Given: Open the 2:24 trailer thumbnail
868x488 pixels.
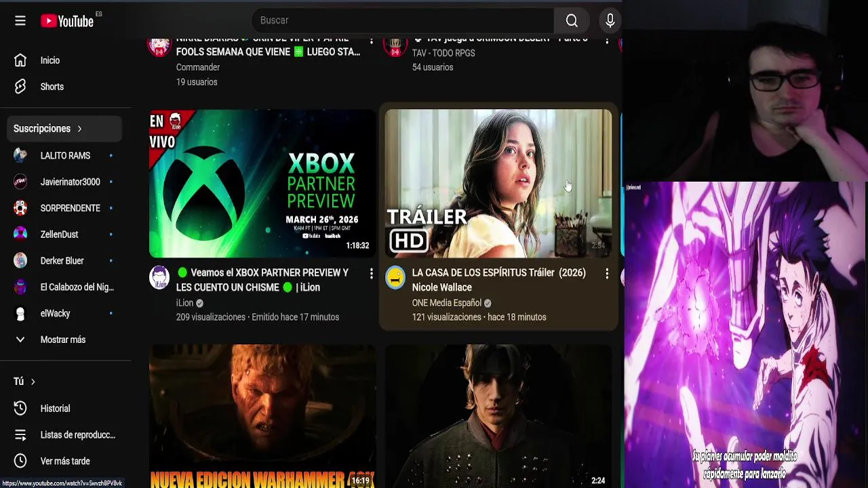Looking at the screenshot, I should [498, 416].
